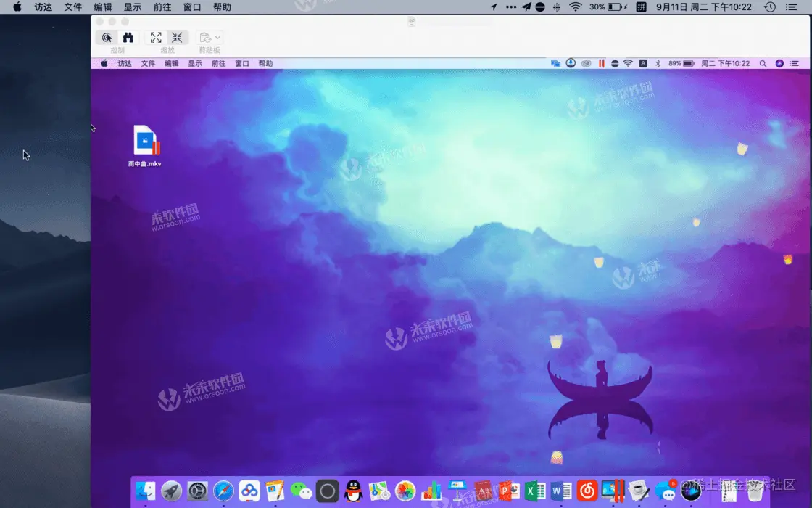This screenshot has height=508, width=812.
Task: Open the remote 显示 menu
Action: 195,63
